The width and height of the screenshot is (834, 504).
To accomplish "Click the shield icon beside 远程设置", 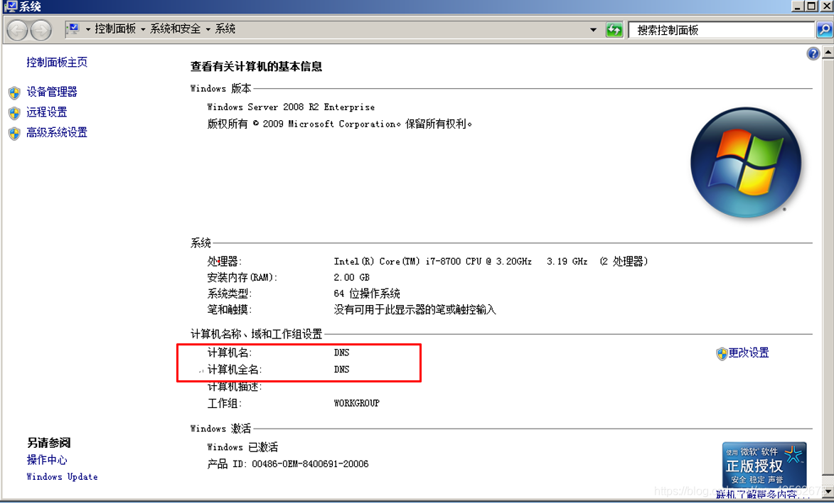I will click(x=14, y=113).
